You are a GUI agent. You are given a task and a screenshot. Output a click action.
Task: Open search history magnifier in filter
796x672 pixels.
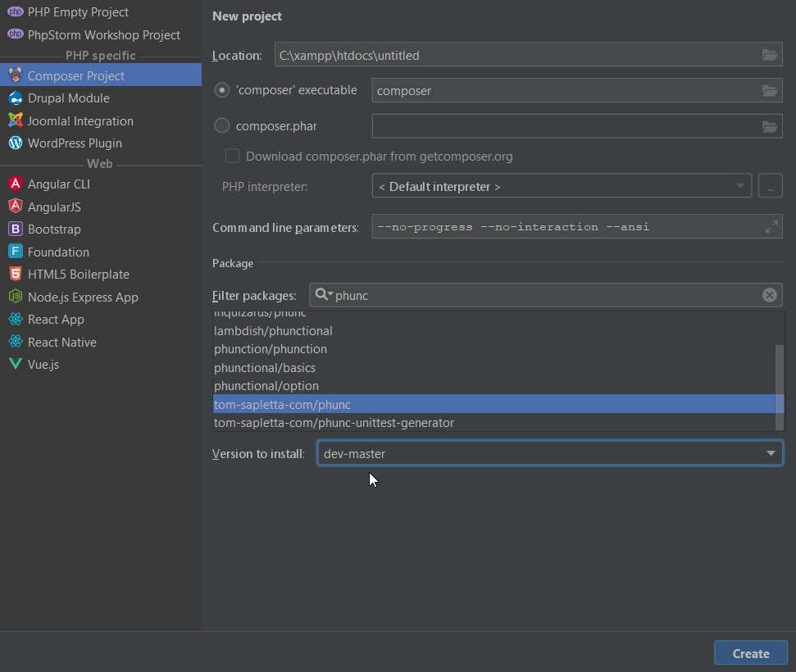(323, 294)
